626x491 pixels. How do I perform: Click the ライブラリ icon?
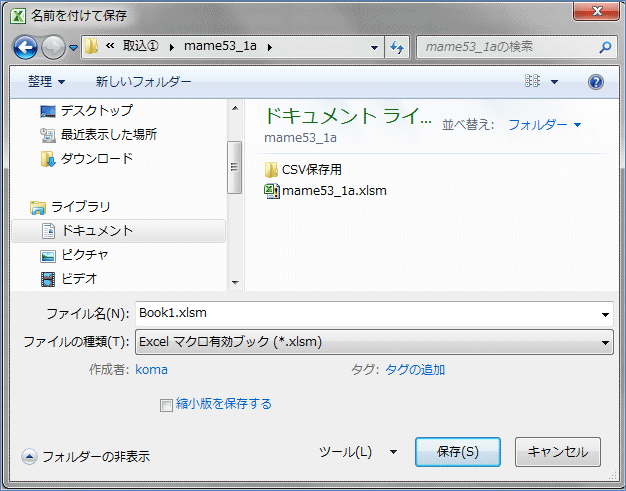(x=38, y=208)
